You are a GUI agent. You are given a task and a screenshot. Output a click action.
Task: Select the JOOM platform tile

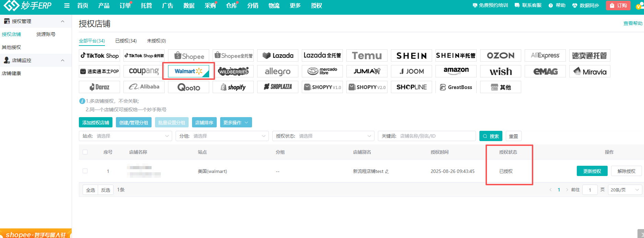(412, 71)
